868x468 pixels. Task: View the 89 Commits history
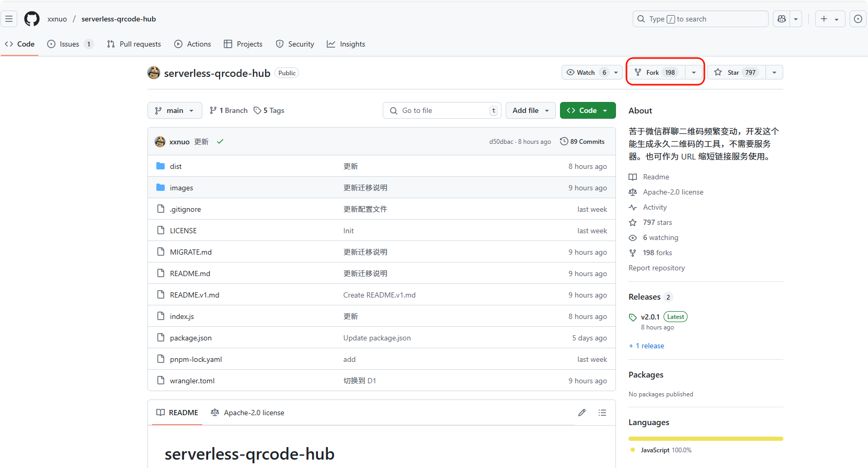tap(583, 141)
